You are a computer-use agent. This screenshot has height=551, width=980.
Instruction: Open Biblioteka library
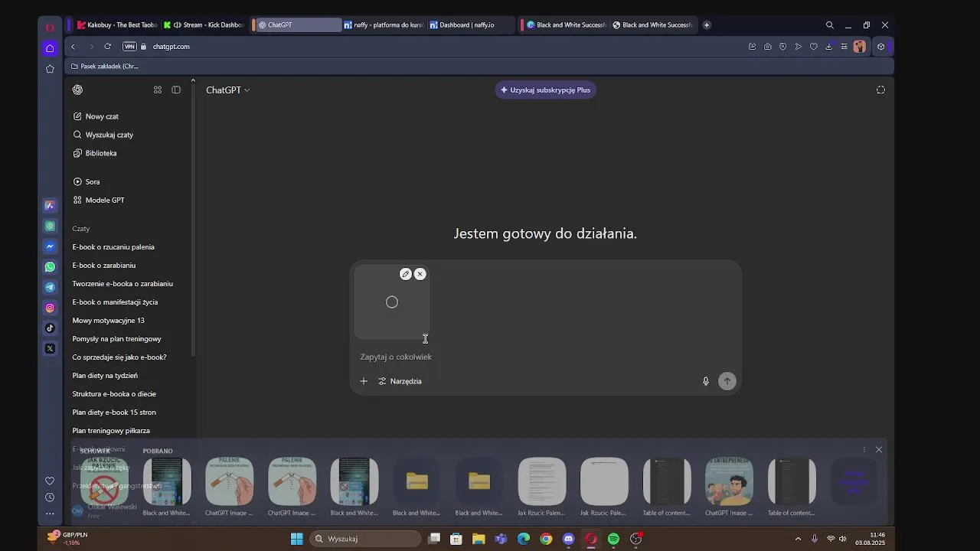pos(101,153)
